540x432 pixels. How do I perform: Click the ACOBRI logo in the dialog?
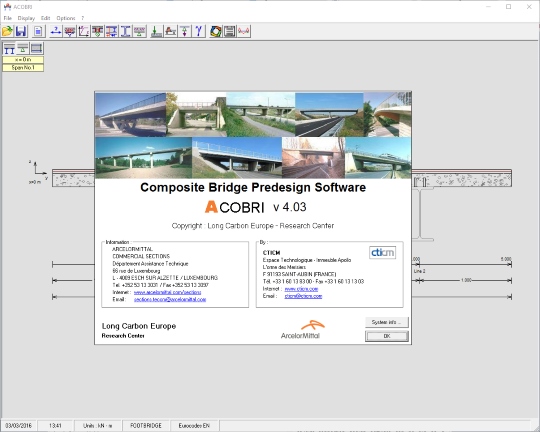pyautogui.click(x=235, y=207)
